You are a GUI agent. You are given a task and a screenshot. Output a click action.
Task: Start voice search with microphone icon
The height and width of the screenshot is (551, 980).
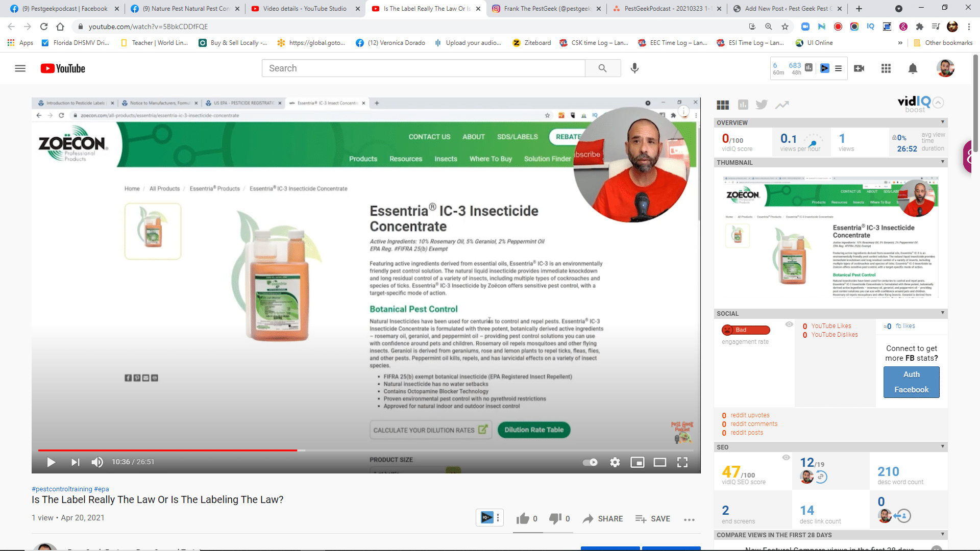click(634, 68)
